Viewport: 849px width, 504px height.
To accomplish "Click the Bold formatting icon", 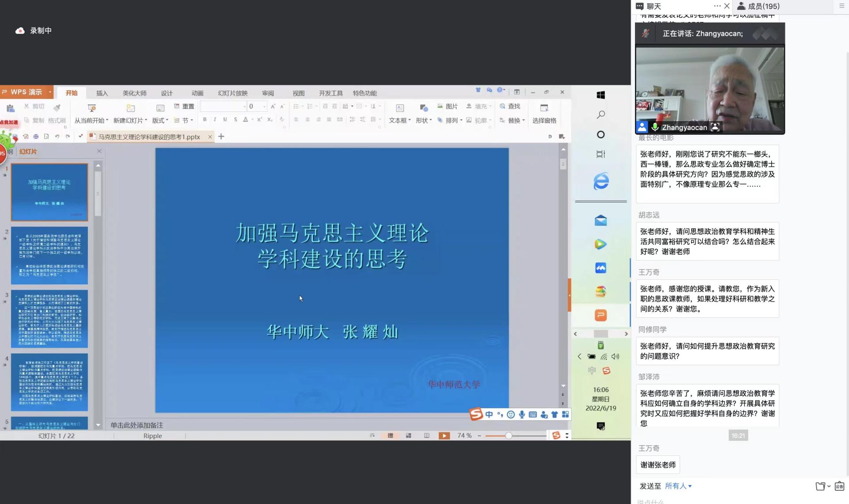I will (205, 119).
